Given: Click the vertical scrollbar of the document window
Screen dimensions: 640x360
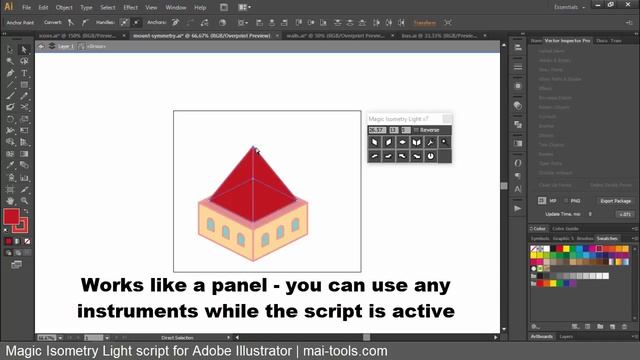Looking at the screenshot, I should coord(504,186).
